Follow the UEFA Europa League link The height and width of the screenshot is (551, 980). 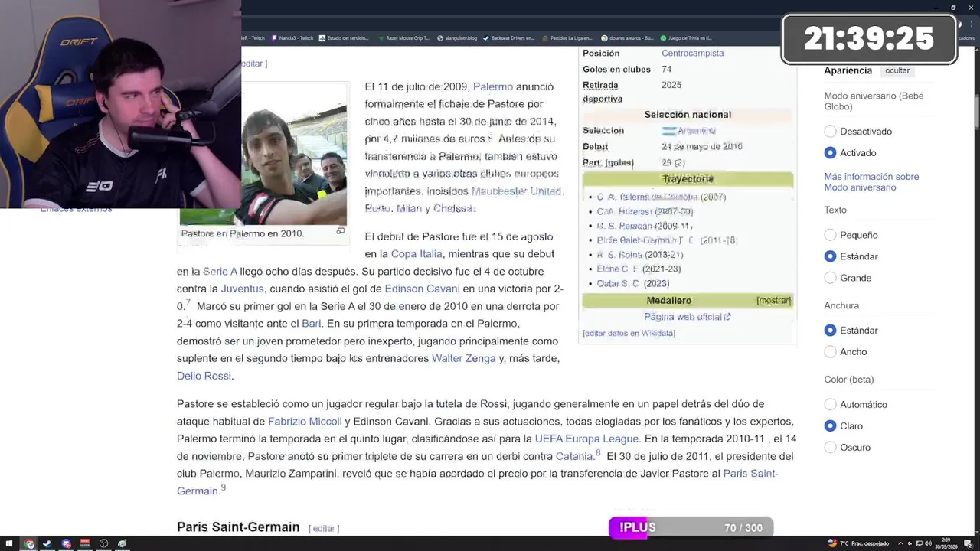coord(586,439)
